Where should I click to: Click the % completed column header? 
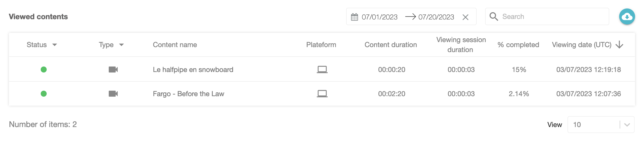tap(518, 45)
